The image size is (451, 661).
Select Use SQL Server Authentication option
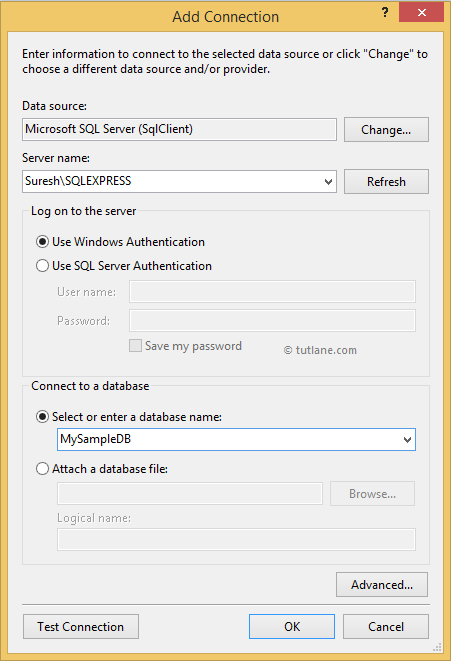(42, 266)
